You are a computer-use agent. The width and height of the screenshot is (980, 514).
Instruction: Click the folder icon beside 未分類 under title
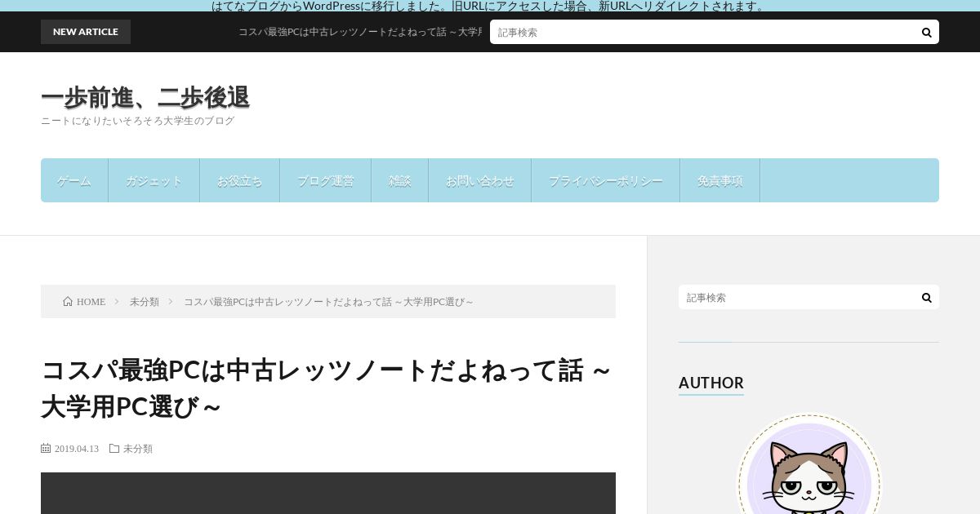click(114, 448)
